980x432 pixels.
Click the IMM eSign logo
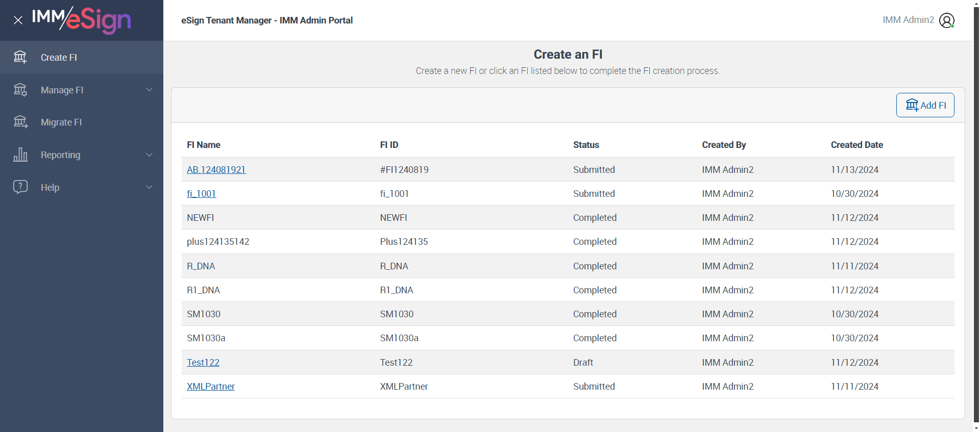pos(82,20)
